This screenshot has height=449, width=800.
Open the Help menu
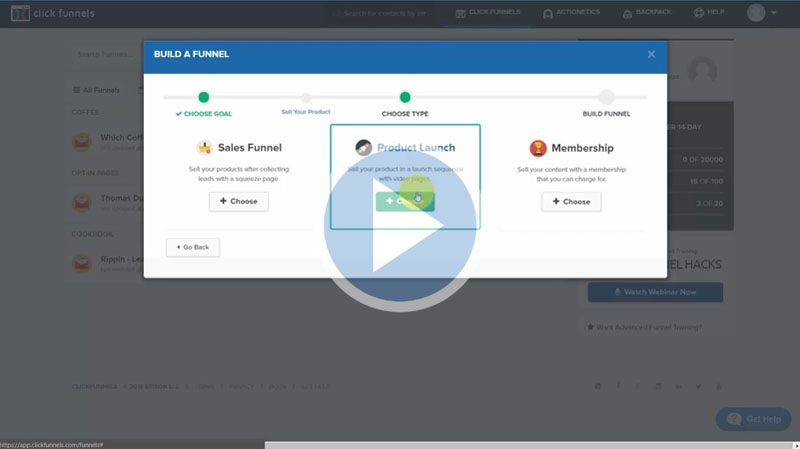tap(709, 13)
